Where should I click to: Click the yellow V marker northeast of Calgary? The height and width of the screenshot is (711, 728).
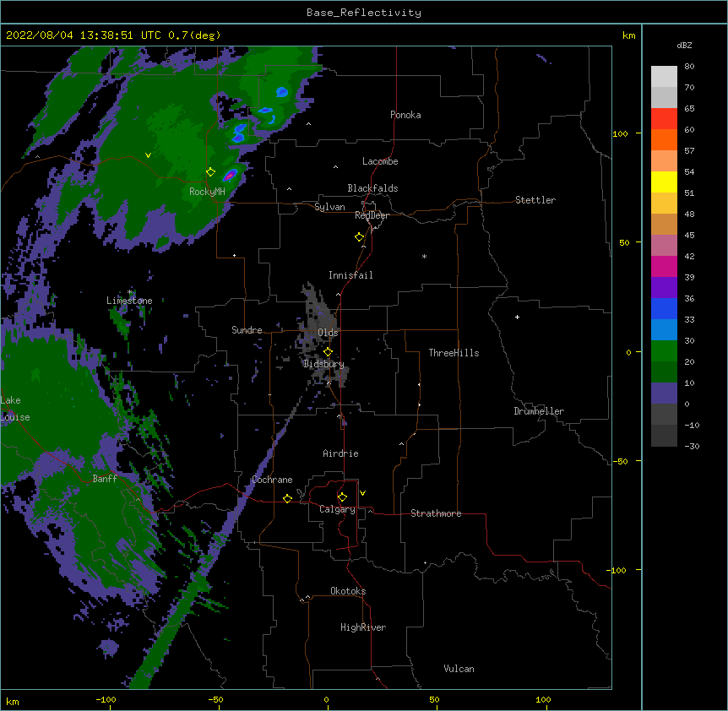[362, 493]
